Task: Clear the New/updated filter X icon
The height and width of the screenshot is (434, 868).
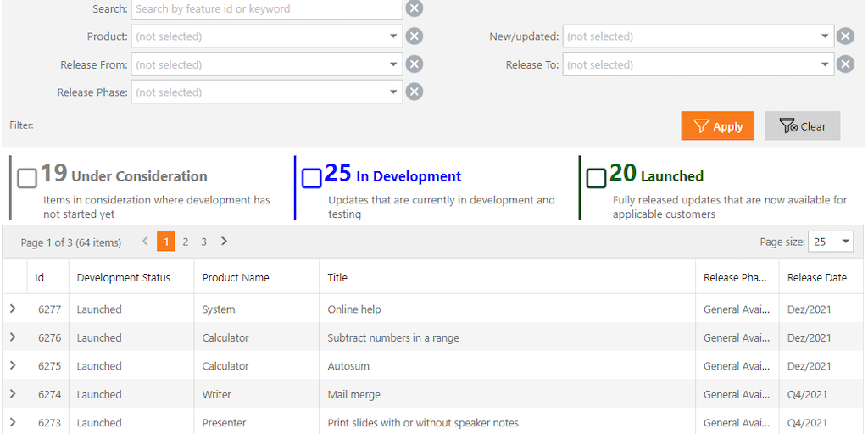Action: (845, 36)
